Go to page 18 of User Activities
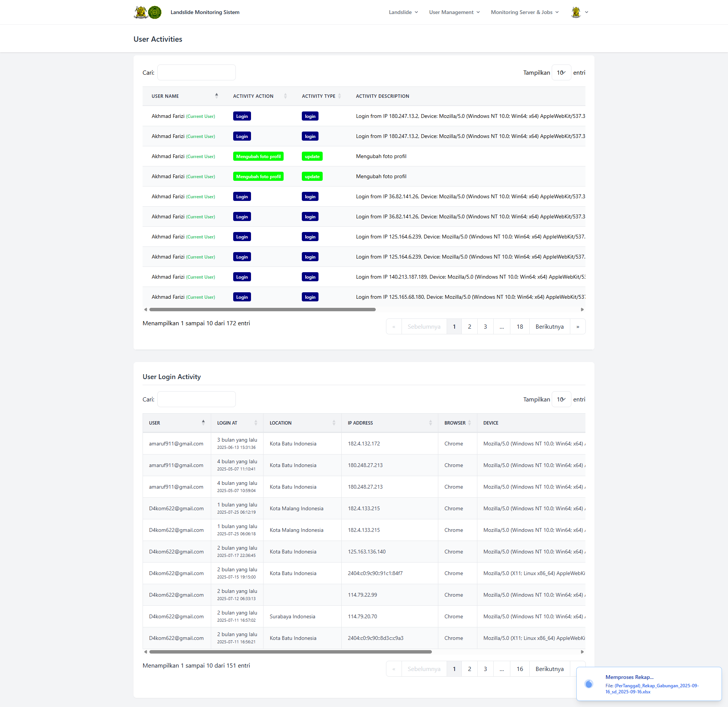 [x=519, y=327]
